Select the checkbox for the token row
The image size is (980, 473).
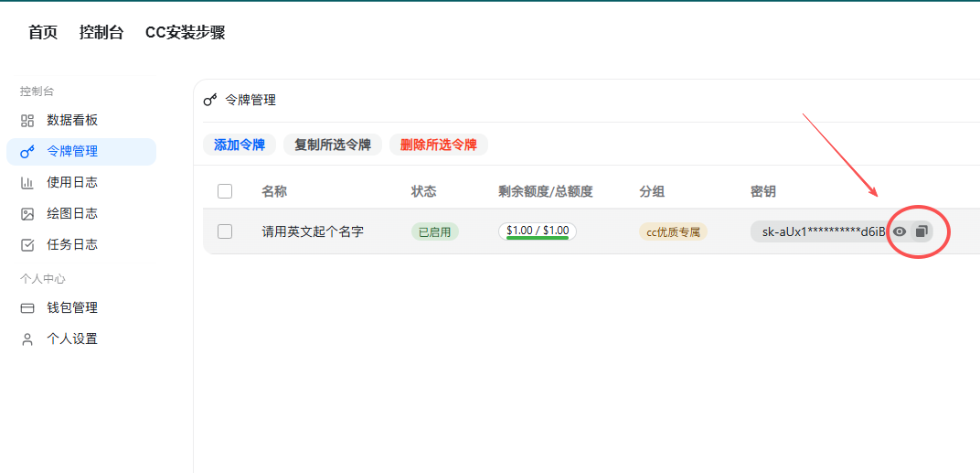click(x=225, y=231)
